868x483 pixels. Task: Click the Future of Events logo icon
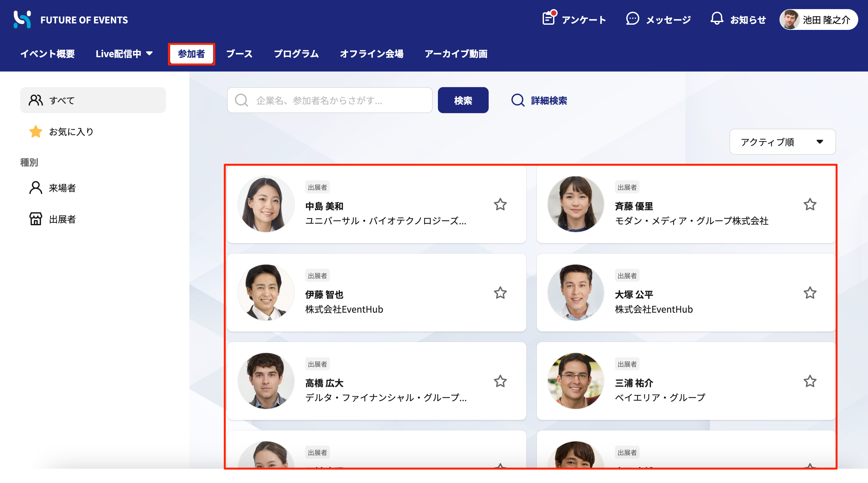(x=22, y=20)
